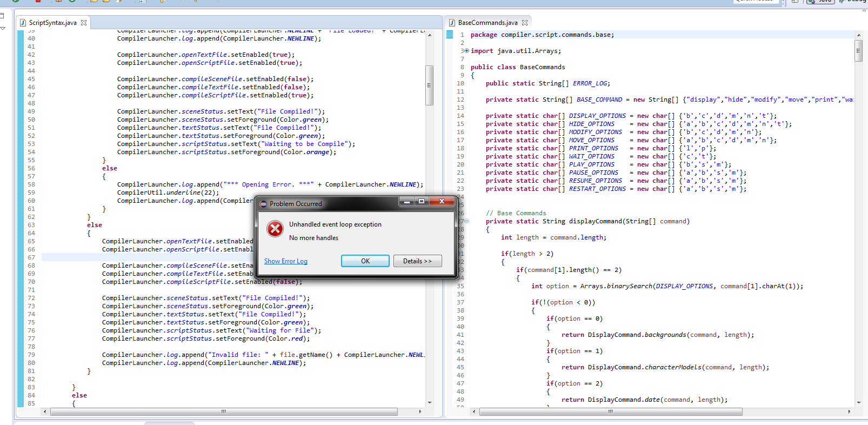868x425 pixels.
Task: Click the left scroll arrow below BaseCommands.java
Action: tap(474, 412)
